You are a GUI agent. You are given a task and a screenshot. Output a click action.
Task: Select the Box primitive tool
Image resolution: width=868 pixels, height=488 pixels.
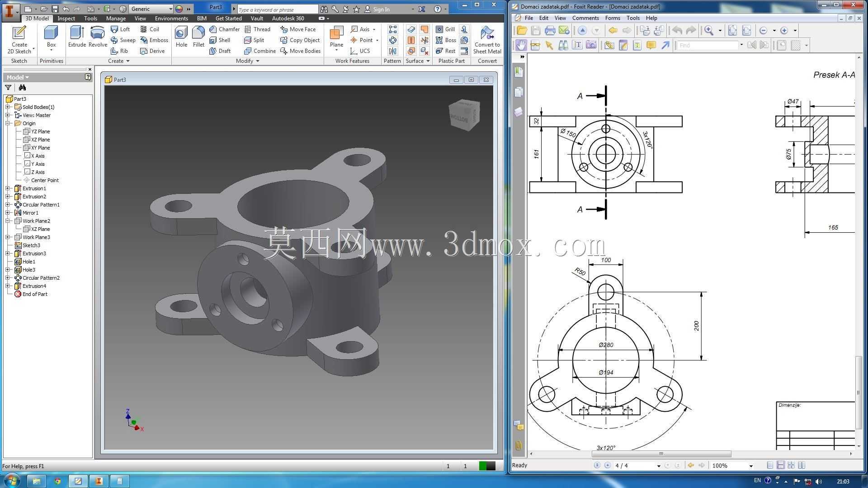coord(51,37)
